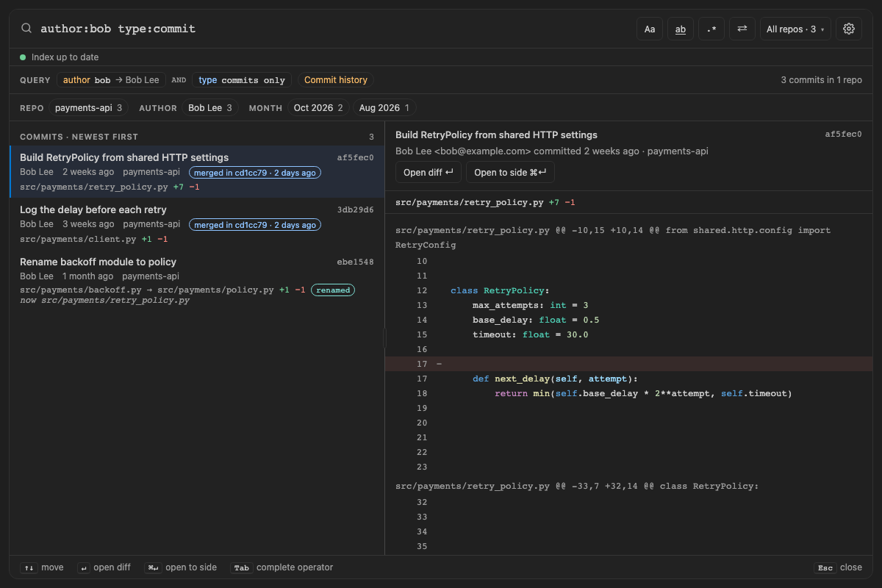The width and height of the screenshot is (882, 588).
Task: Click commit hash 3db29d6 in list
Action: point(355,210)
